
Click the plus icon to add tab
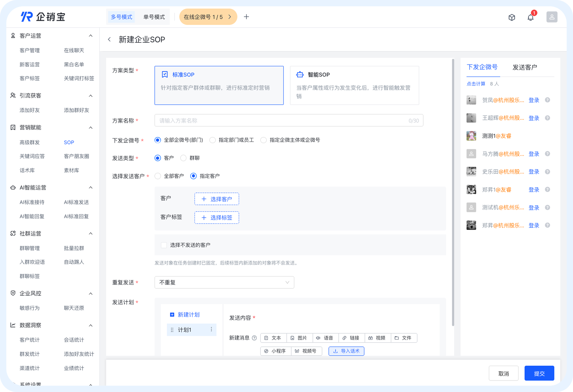click(246, 17)
